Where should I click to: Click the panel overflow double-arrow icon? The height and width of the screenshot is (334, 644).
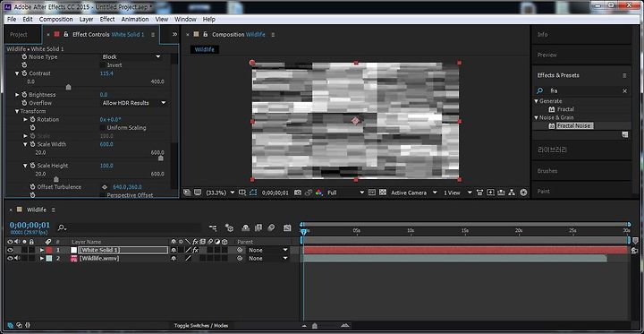pyautogui.click(x=174, y=35)
